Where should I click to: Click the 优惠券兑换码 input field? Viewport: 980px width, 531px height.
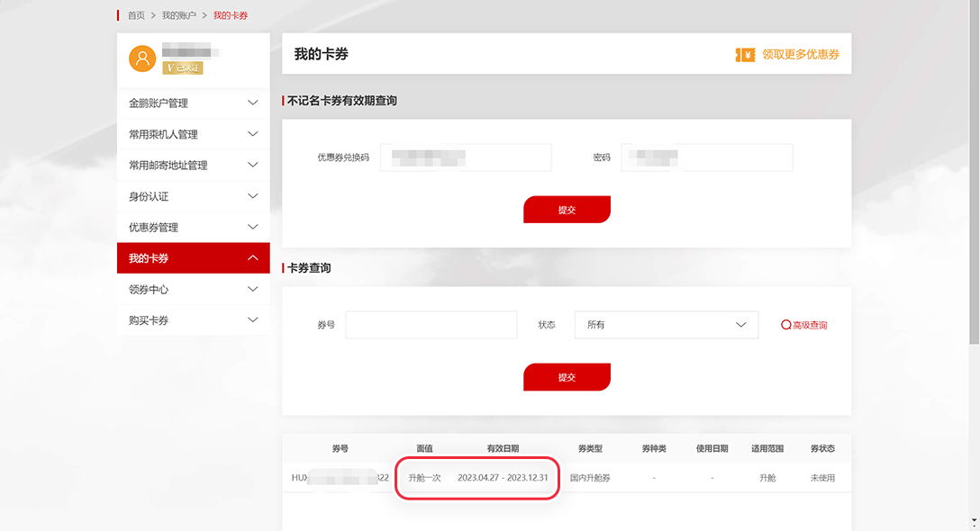pyautogui.click(x=465, y=157)
